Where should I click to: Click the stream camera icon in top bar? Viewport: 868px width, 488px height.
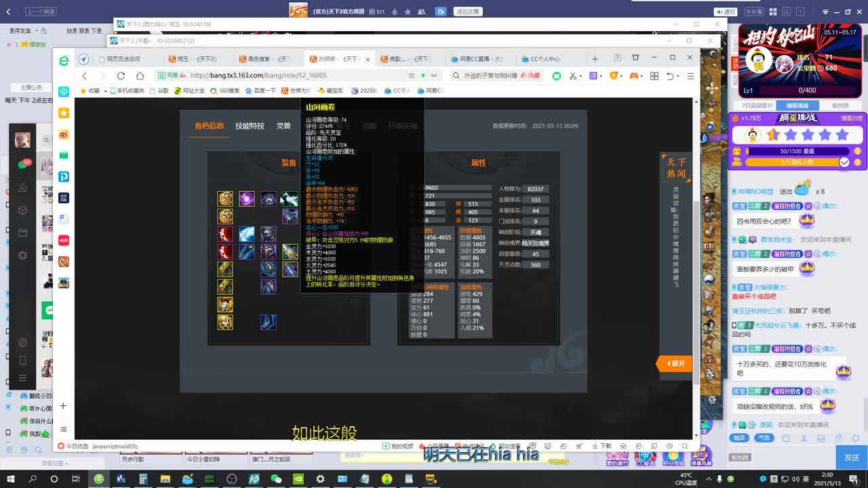441,11
